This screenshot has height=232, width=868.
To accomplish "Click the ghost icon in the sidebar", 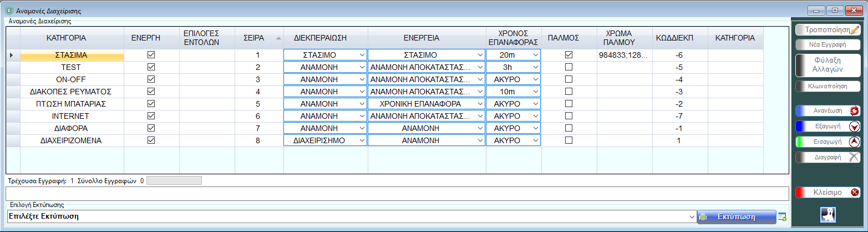I will tap(827, 214).
